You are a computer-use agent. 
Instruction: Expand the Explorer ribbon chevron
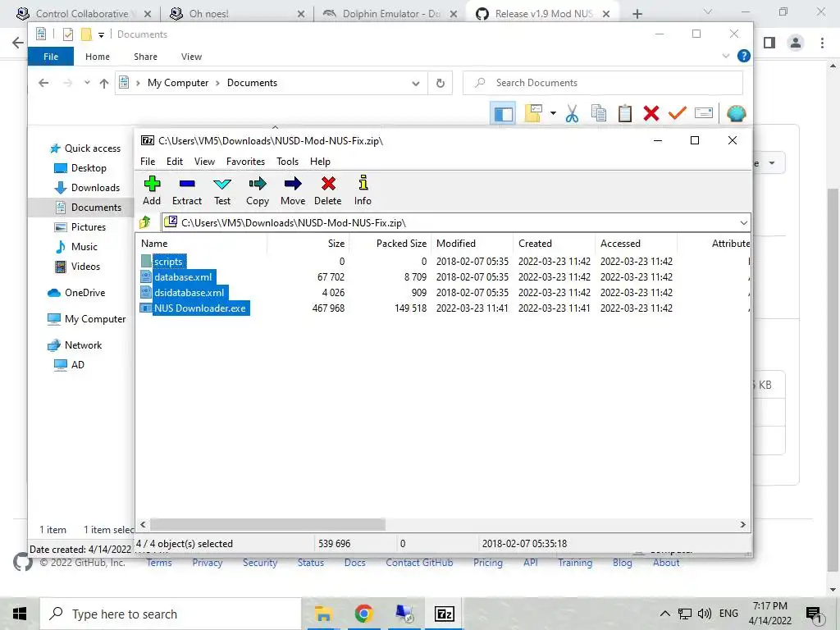pos(726,56)
